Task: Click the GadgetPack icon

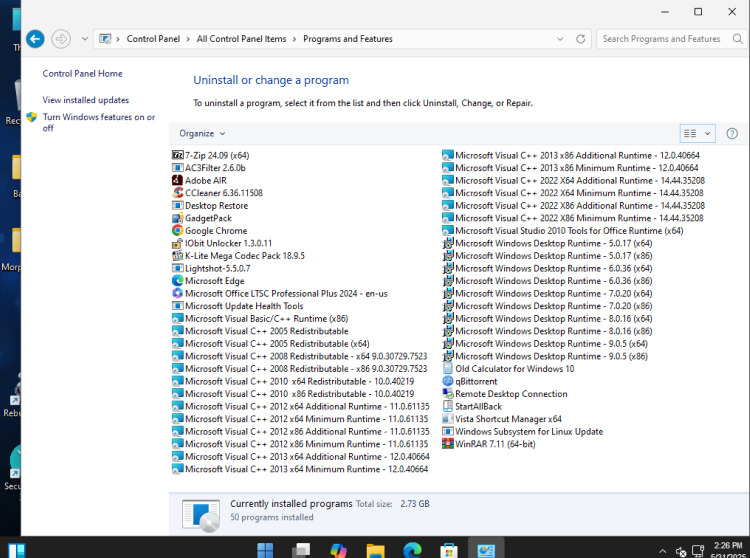Action: (177, 218)
